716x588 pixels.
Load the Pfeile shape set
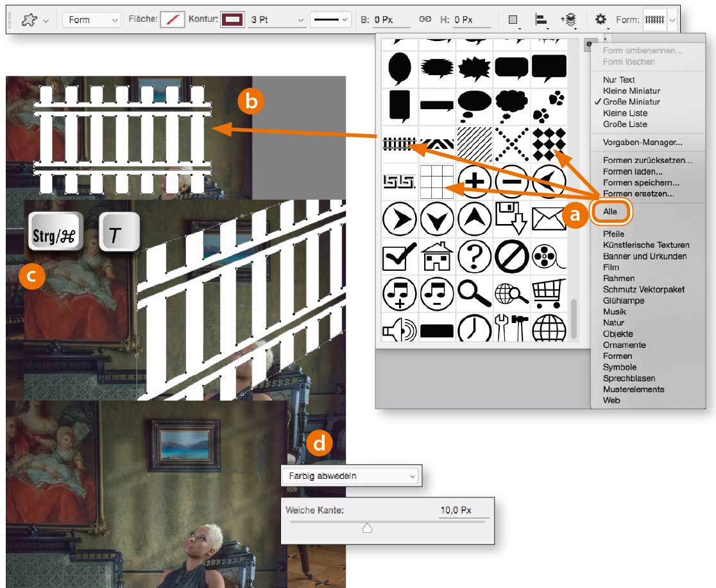613,234
